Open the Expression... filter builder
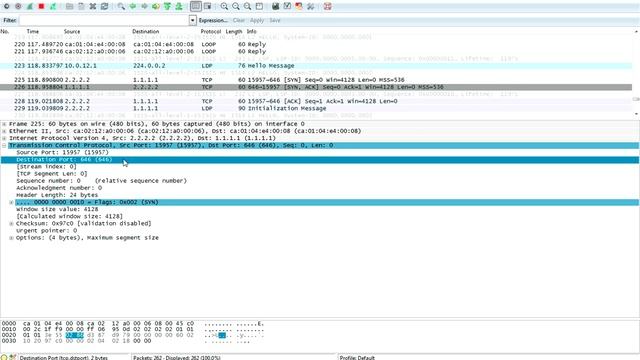Viewport: 640px width, 360px height. click(x=213, y=20)
